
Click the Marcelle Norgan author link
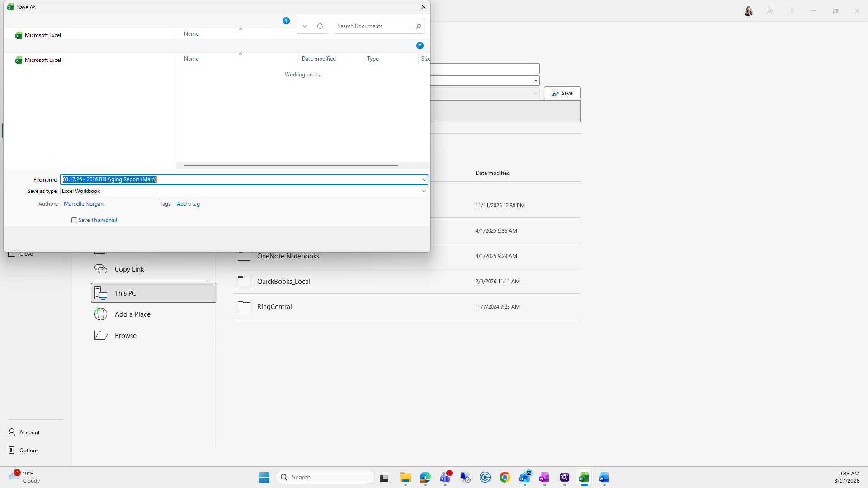84,204
